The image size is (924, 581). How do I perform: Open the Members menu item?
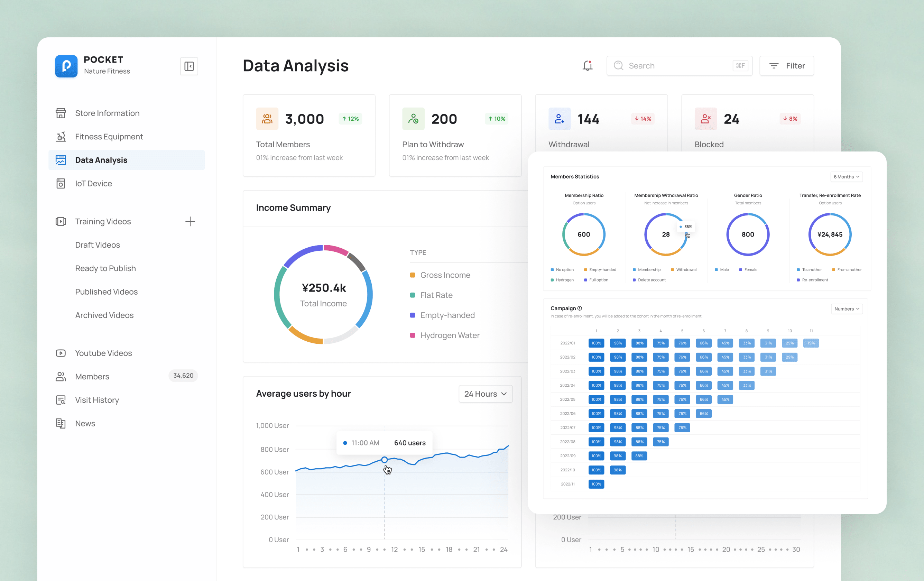point(92,377)
